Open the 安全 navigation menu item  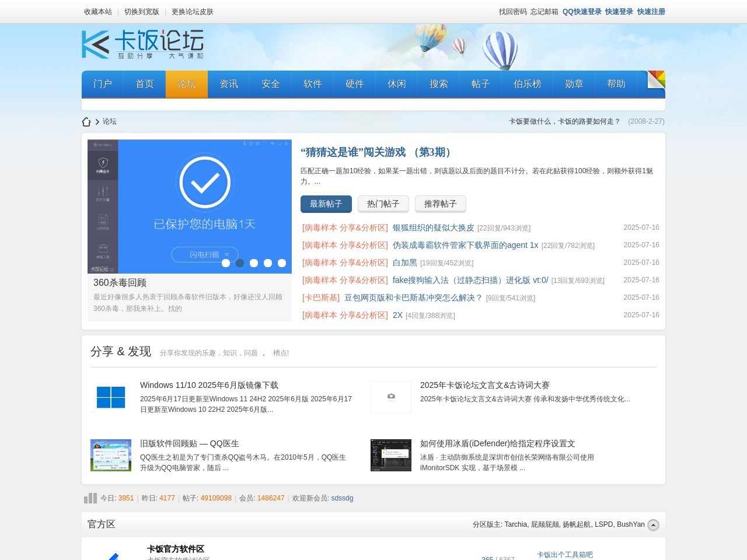[270, 84]
